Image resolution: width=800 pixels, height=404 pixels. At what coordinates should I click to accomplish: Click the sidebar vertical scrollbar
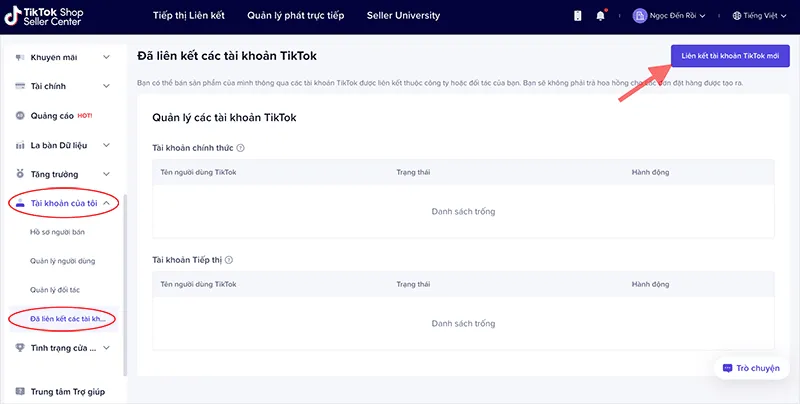(x=125, y=285)
